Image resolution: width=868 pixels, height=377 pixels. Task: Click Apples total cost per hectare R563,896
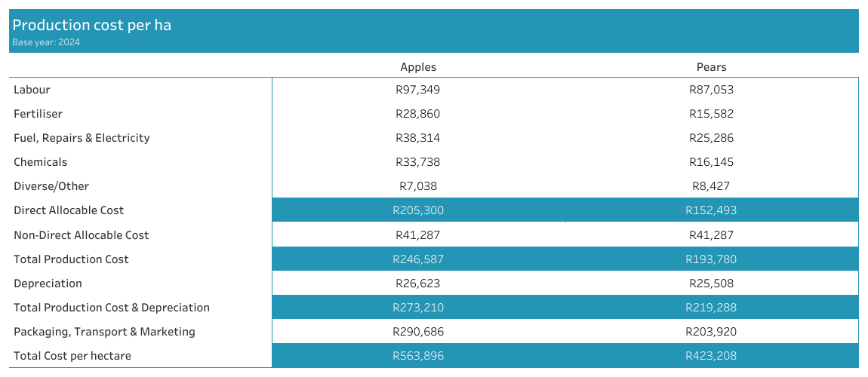417,356
